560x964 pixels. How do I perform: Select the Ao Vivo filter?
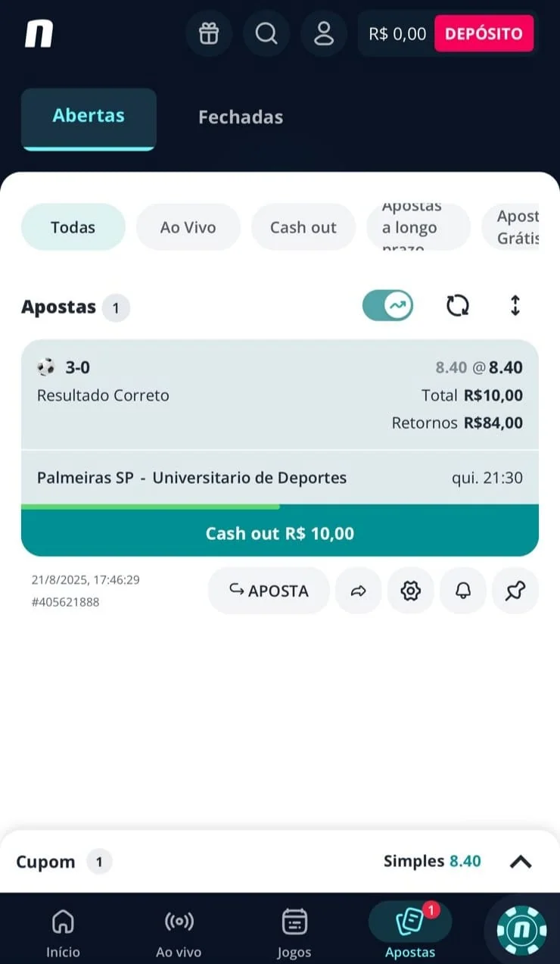(x=188, y=227)
